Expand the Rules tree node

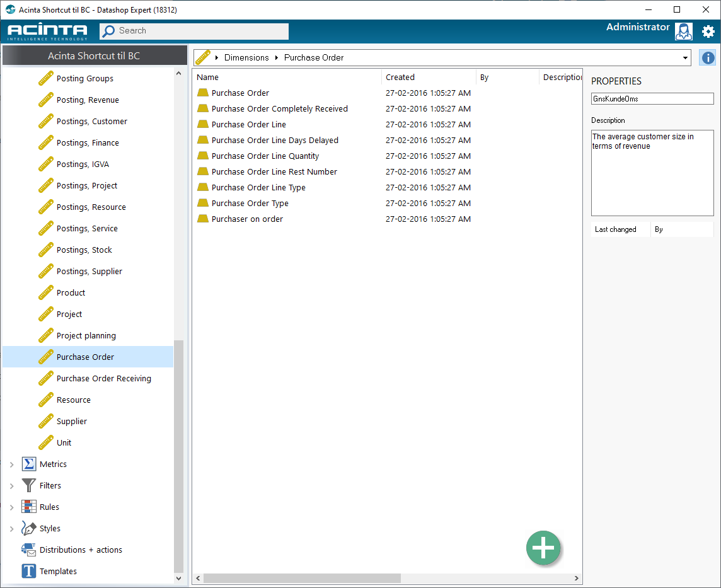[11, 507]
